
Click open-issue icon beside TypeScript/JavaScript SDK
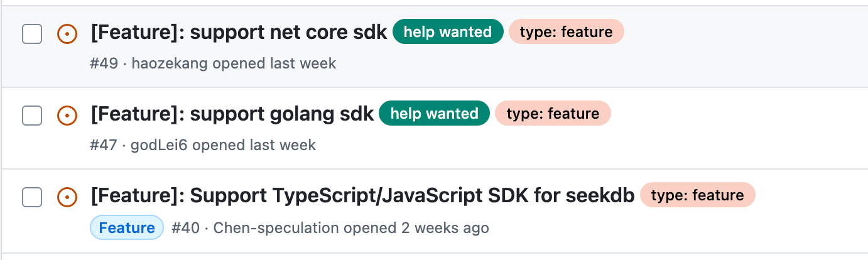pyautogui.click(x=67, y=197)
